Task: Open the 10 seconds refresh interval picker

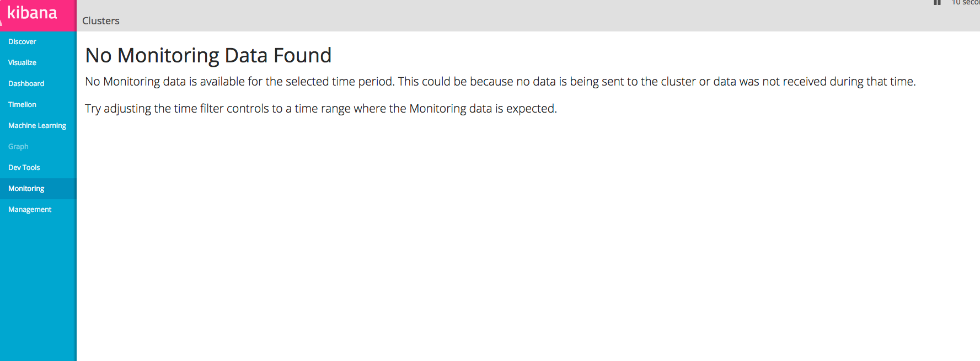Action: click(x=965, y=2)
